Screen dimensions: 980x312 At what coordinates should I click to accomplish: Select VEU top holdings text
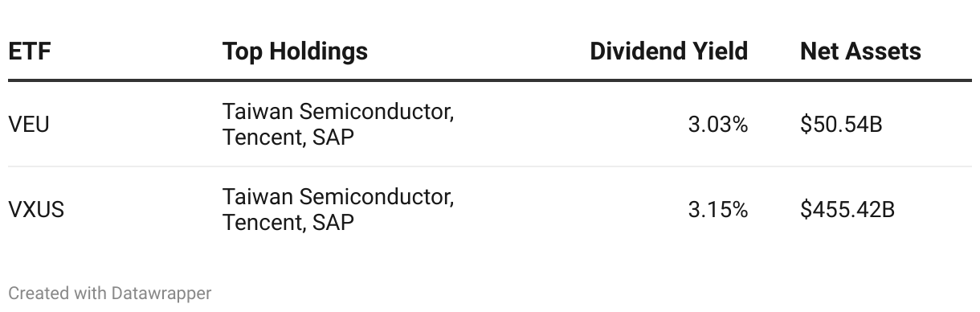coord(338,125)
